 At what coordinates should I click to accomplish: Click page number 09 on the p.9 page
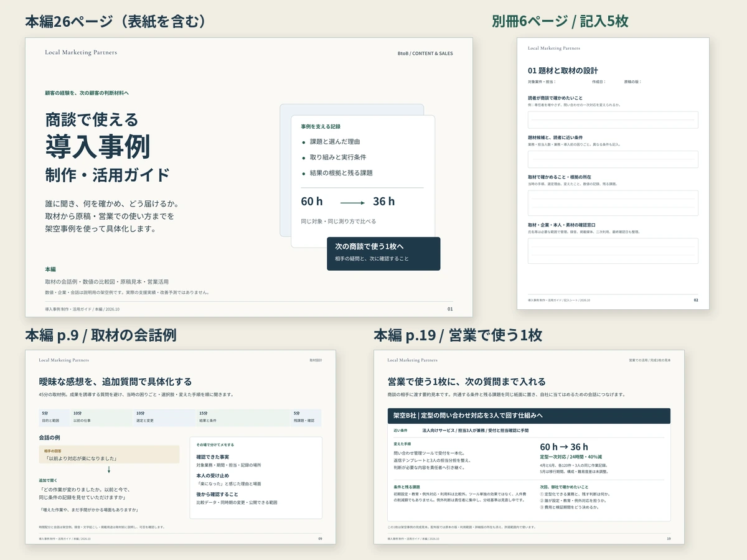[320, 539]
